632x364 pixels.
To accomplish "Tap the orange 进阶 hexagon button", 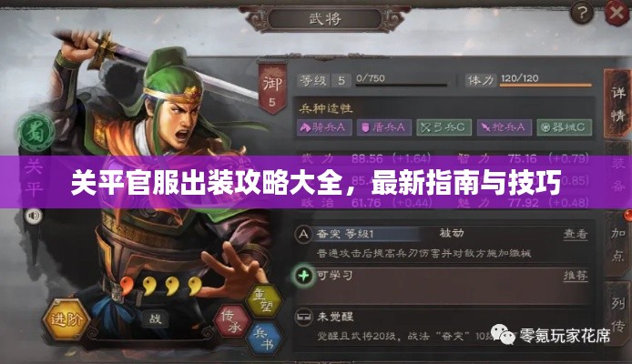I will click(66, 319).
